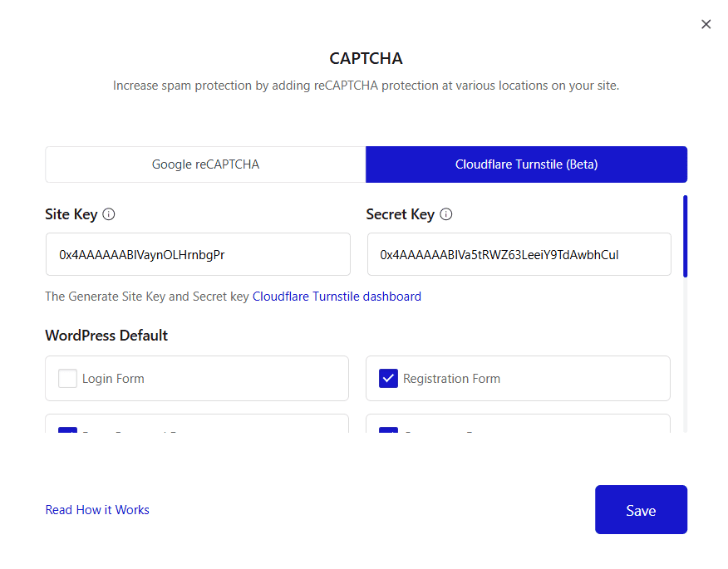The width and height of the screenshot is (728, 569).
Task: Open the Cloudflare Turnstile dashboard link
Action: (x=337, y=297)
